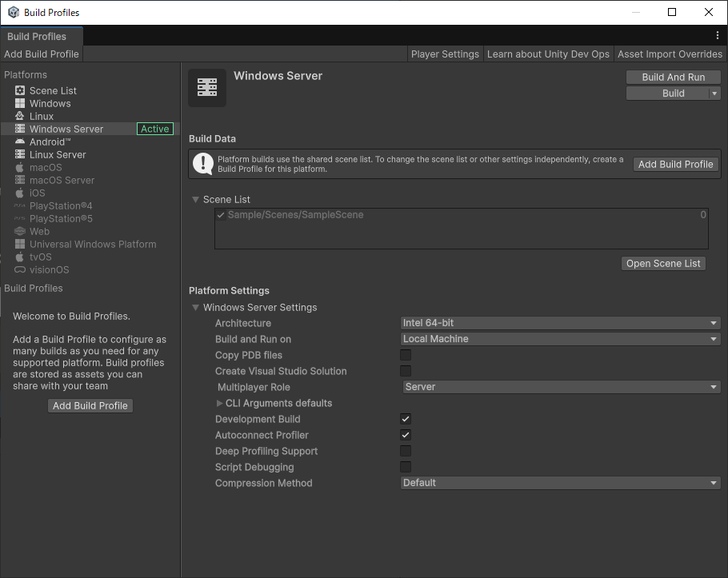728x578 pixels.
Task: Click the visionOS headset icon
Action: point(20,269)
